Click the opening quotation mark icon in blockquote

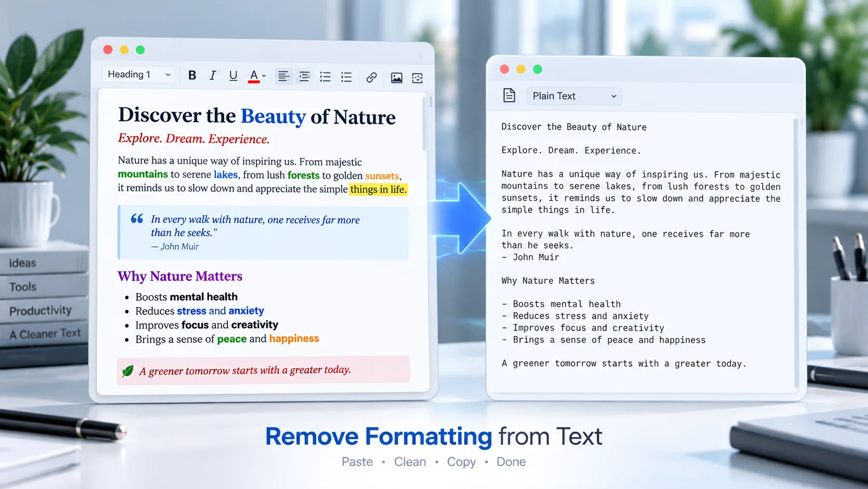pos(137,219)
